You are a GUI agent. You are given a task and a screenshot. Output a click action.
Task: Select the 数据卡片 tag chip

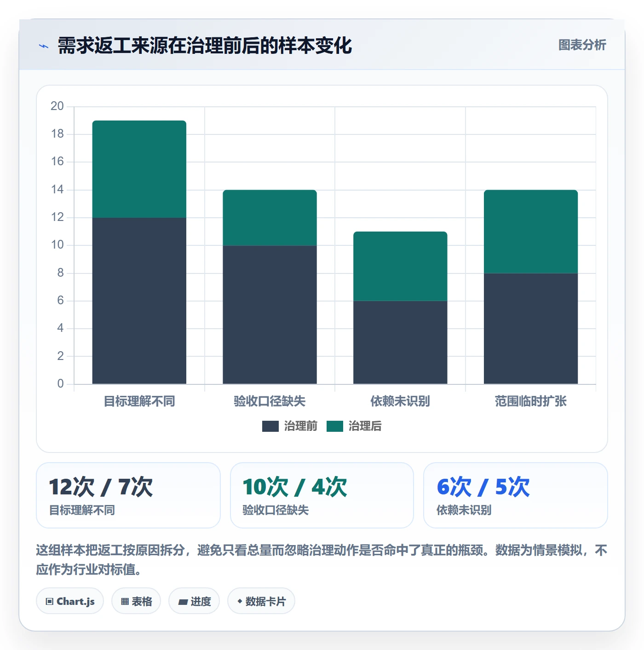(x=261, y=601)
